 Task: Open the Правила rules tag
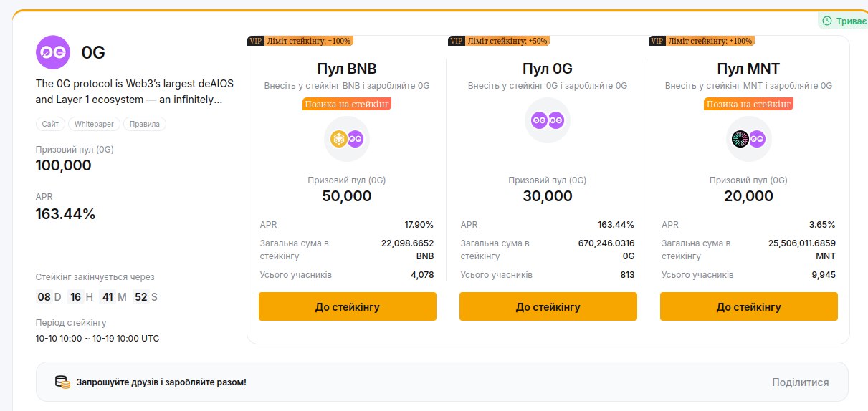[x=144, y=124]
